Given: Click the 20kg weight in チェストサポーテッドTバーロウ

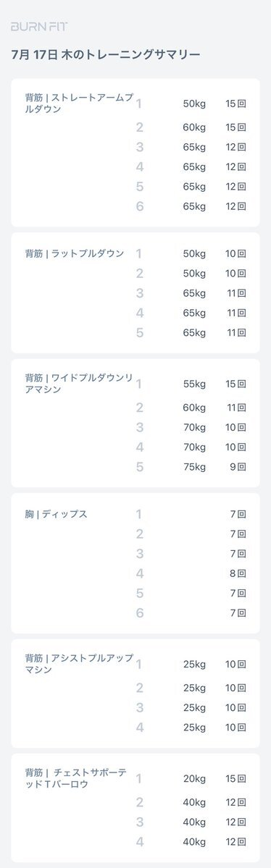Looking at the screenshot, I should [x=194, y=778].
